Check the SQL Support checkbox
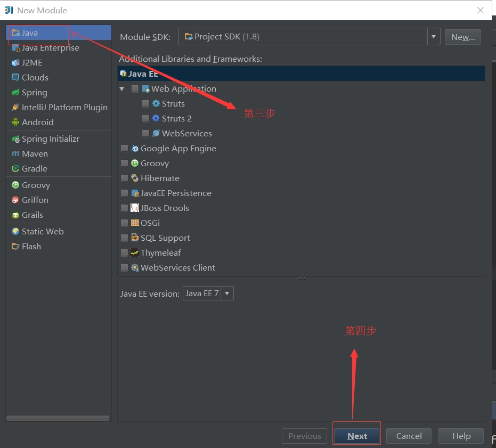 tap(124, 238)
